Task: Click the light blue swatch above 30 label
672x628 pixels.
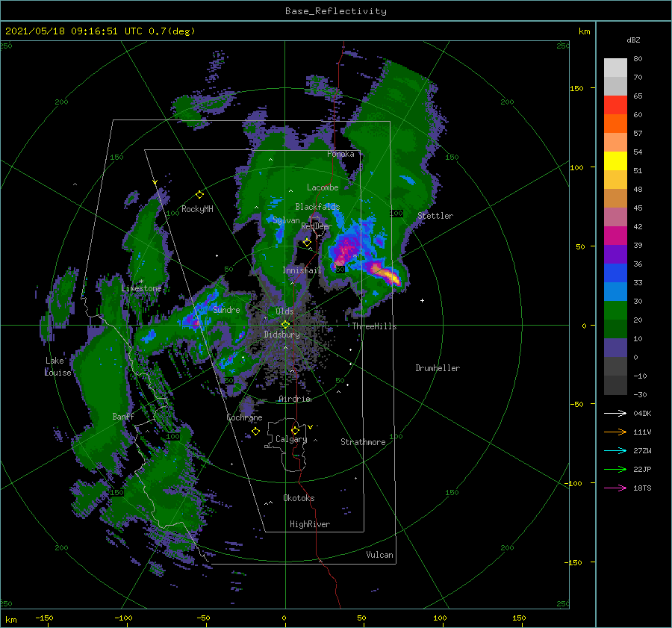Action: (x=615, y=291)
